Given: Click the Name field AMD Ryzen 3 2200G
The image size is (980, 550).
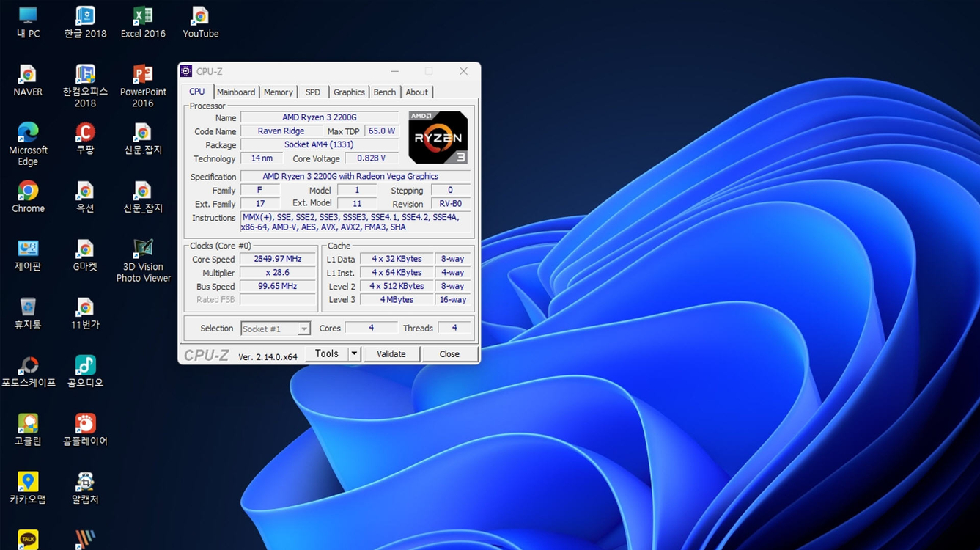Looking at the screenshot, I should click(320, 117).
